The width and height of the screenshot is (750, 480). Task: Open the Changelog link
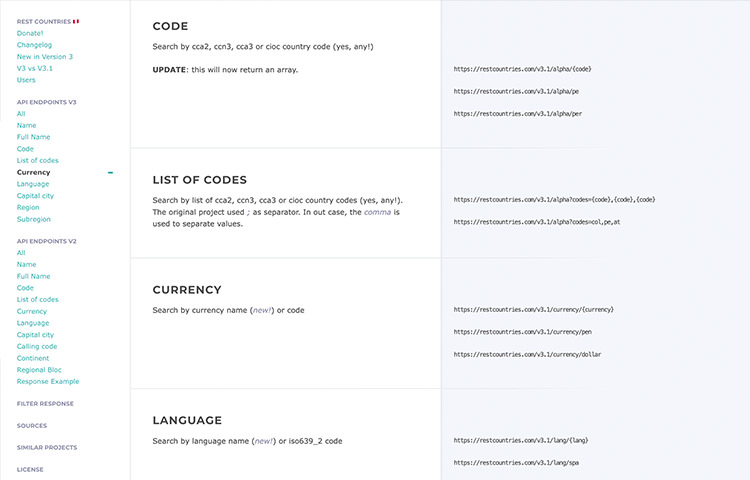point(34,45)
